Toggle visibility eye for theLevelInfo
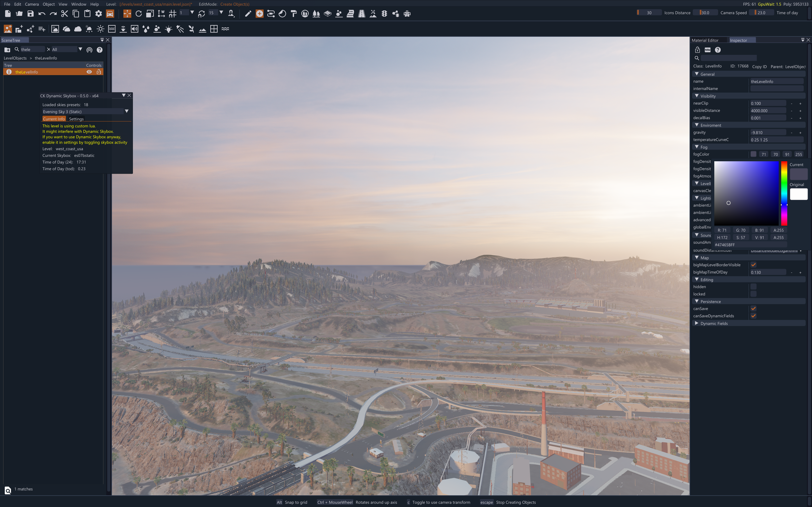Screen dimensions: 812x507 [x=89, y=72]
